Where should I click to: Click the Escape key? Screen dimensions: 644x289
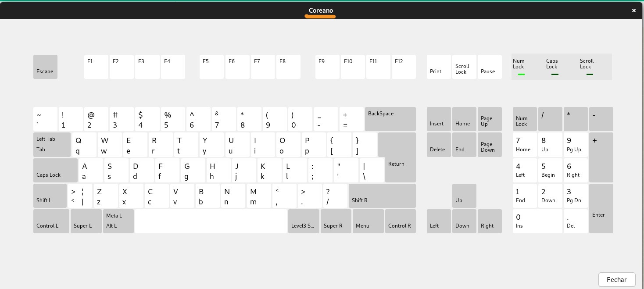point(45,67)
